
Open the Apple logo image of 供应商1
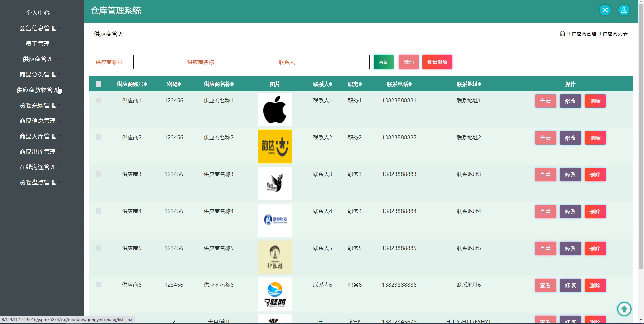tap(275, 110)
